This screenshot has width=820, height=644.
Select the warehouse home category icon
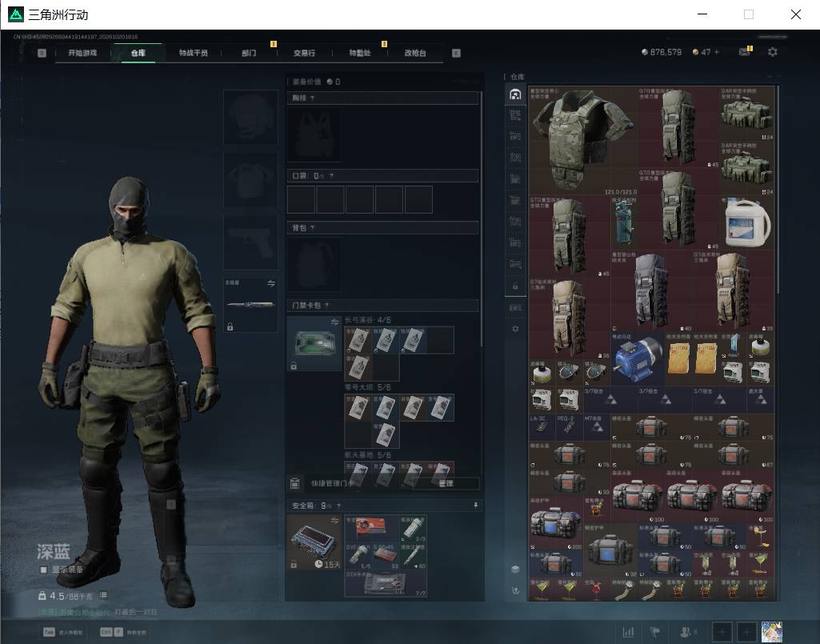[515, 94]
